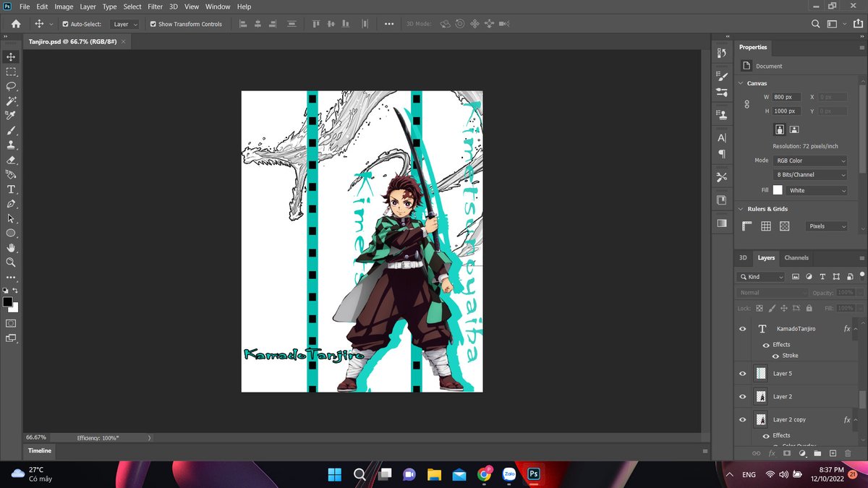Image resolution: width=868 pixels, height=488 pixels.
Task: Click the Timeline panel tab
Action: (x=40, y=450)
